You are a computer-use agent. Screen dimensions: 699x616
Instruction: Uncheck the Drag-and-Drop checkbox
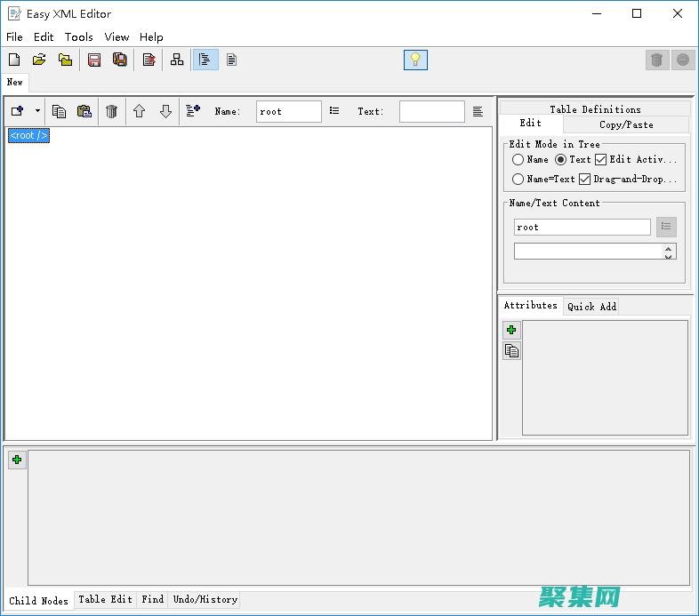tap(584, 179)
